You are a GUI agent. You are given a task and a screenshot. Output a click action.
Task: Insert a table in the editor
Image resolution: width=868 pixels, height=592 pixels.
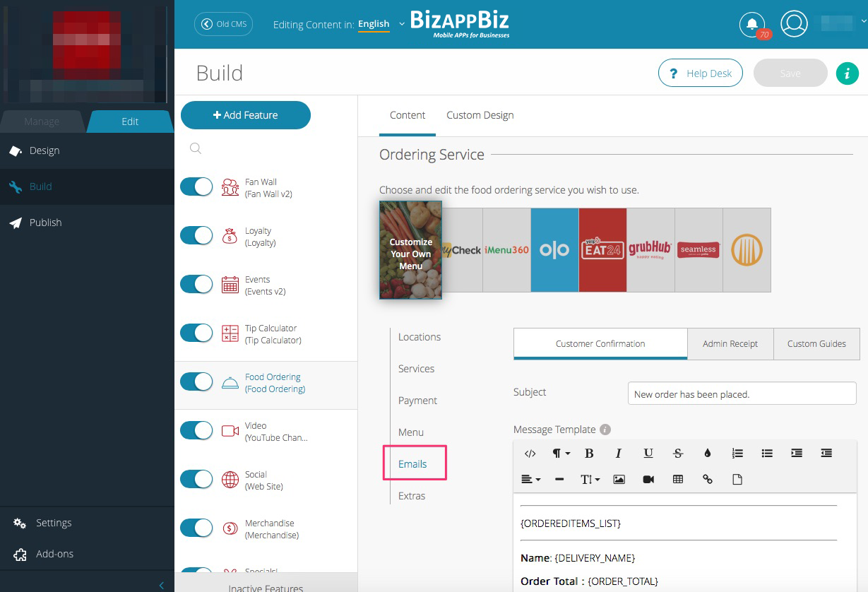click(678, 479)
